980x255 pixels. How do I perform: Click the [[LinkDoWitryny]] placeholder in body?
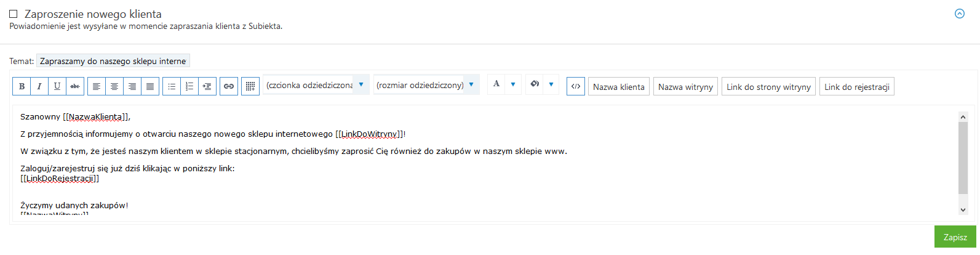point(370,134)
